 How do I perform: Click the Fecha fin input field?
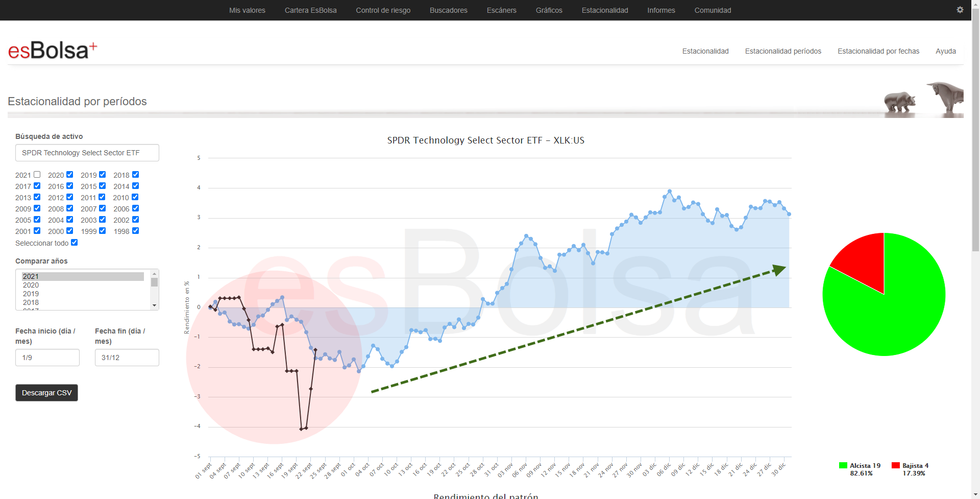tap(127, 358)
